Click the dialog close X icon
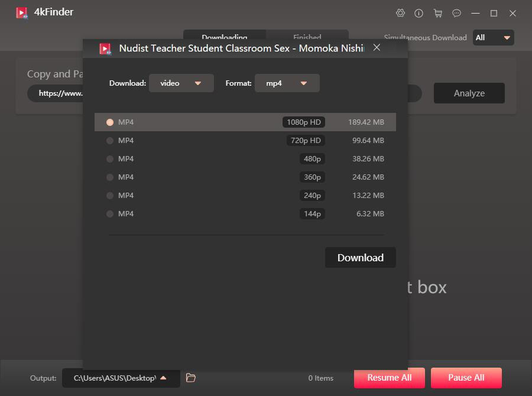Viewport: 532px width, 396px height. [377, 48]
